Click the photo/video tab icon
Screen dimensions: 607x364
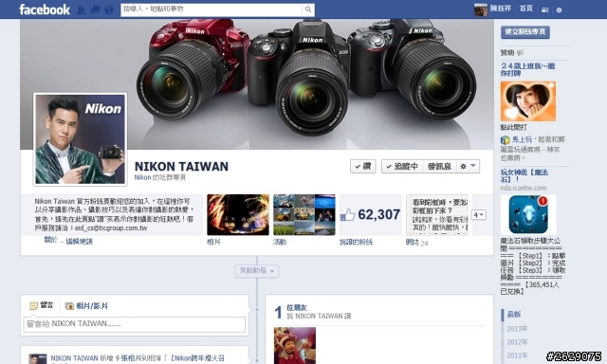click(x=69, y=306)
